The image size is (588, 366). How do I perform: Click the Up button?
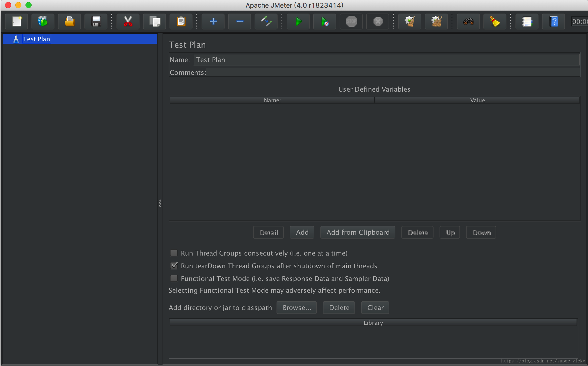pyautogui.click(x=450, y=232)
